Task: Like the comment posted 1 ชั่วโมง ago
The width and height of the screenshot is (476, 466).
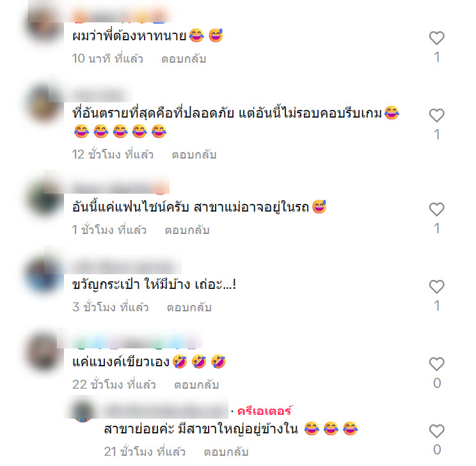Action: [436, 209]
